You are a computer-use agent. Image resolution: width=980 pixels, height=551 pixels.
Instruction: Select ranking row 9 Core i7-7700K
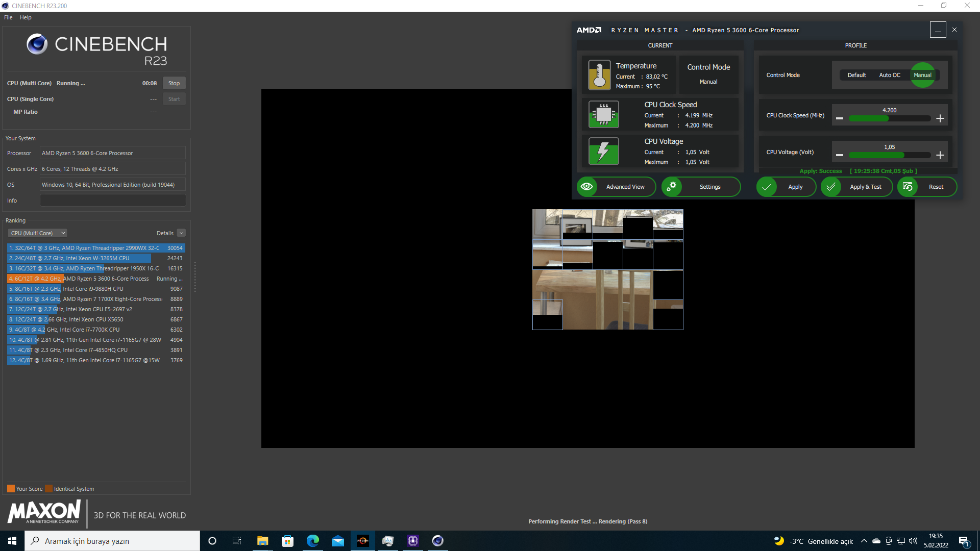[96, 330]
